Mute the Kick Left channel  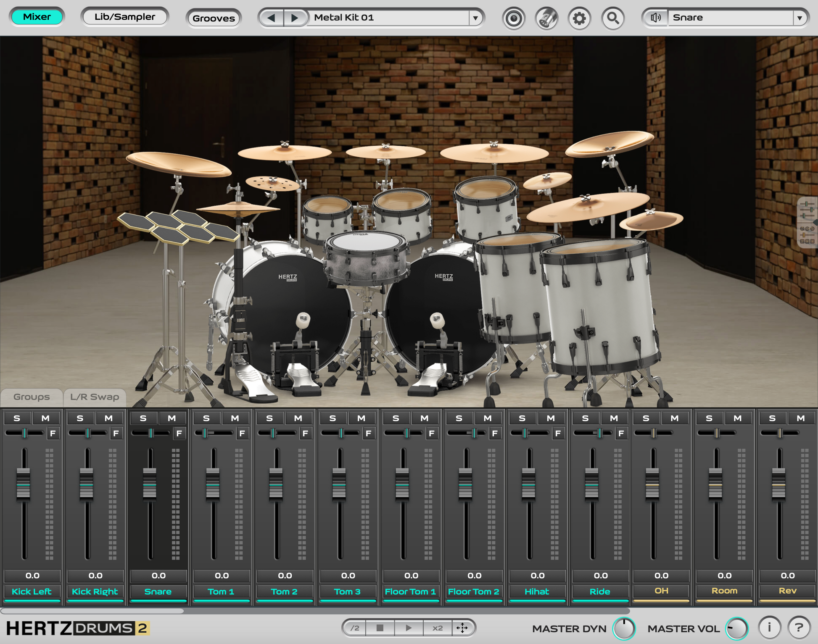(45, 418)
